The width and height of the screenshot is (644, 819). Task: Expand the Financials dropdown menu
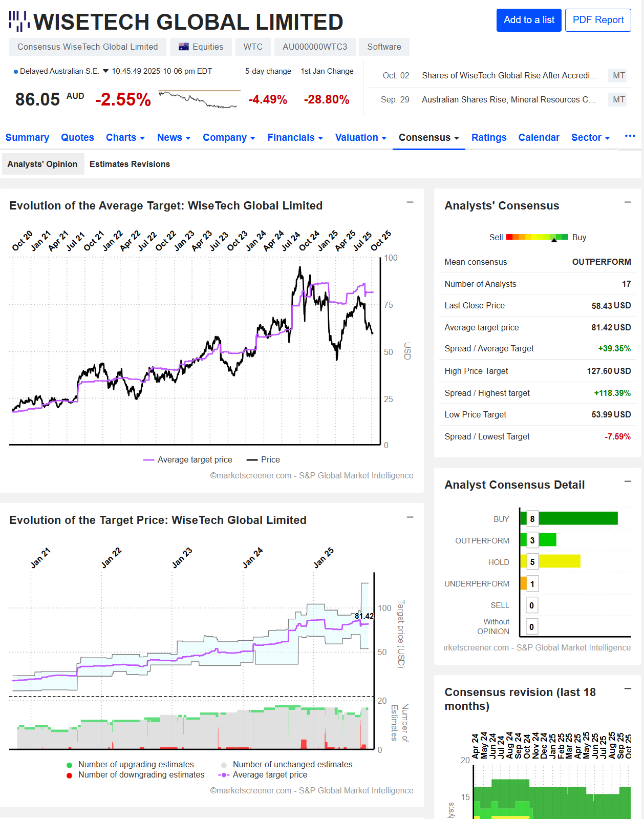click(295, 137)
